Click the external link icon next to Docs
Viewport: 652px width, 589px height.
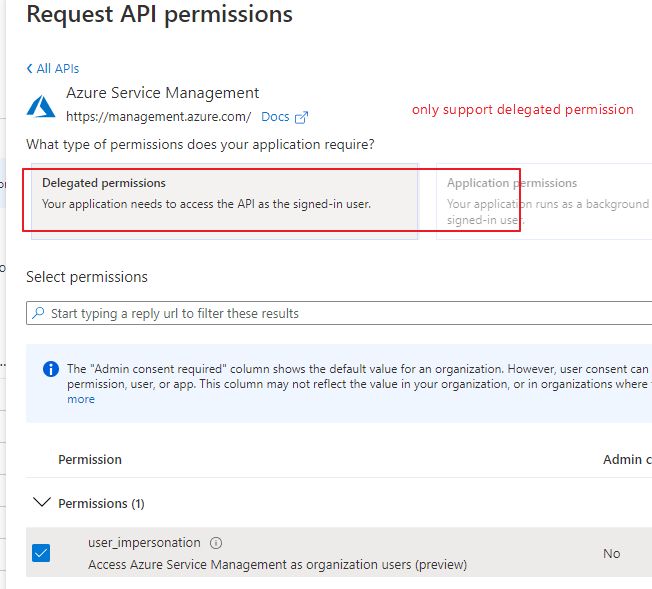coord(301,118)
